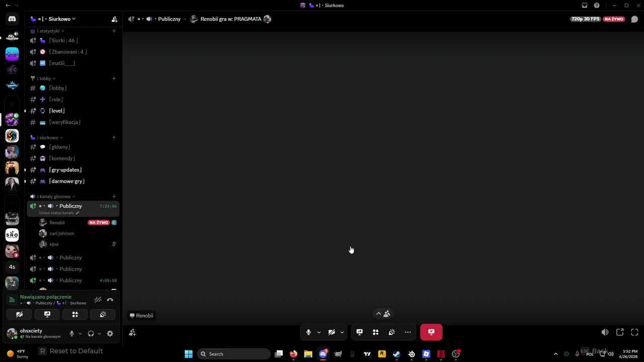644x362 pixels.
Task: Click the invite members icon beside Siurkowo
Action: coord(114,19)
